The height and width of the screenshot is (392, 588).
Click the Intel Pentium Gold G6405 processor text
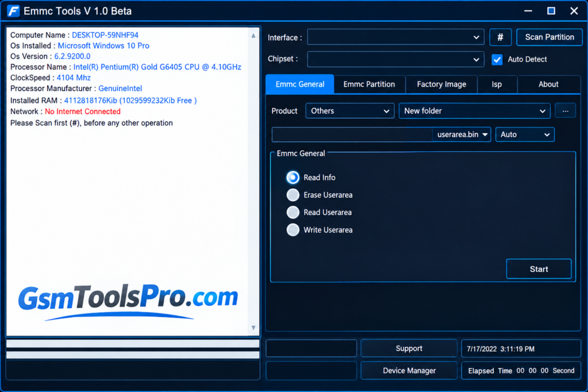157,67
